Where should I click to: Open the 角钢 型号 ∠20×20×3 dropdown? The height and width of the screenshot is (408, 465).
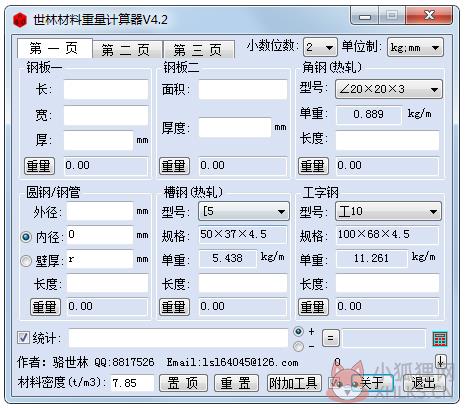pyautogui.click(x=389, y=89)
